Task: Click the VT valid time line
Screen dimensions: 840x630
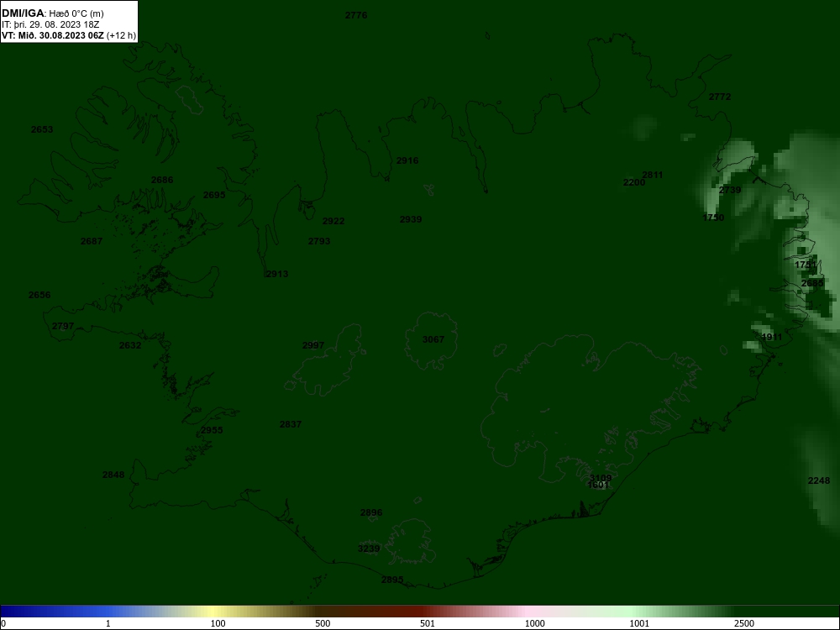Action: pyautogui.click(x=69, y=36)
